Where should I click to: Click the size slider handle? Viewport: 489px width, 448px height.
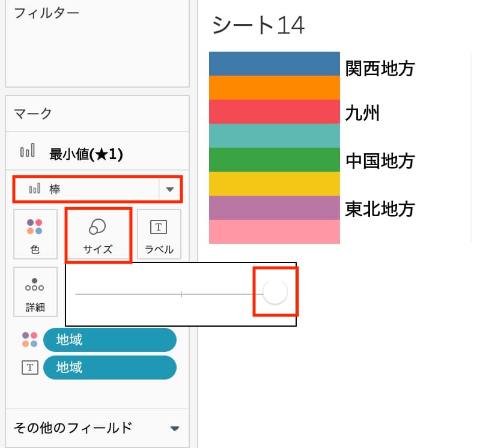275,292
